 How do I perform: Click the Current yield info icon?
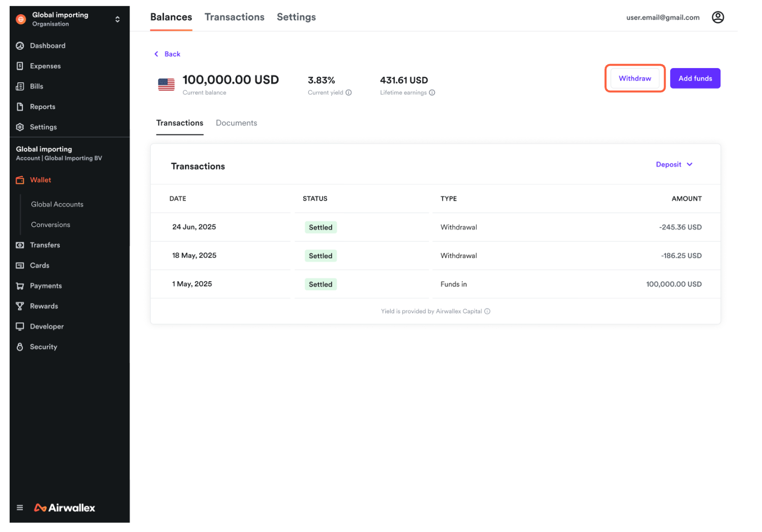(x=348, y=92)
